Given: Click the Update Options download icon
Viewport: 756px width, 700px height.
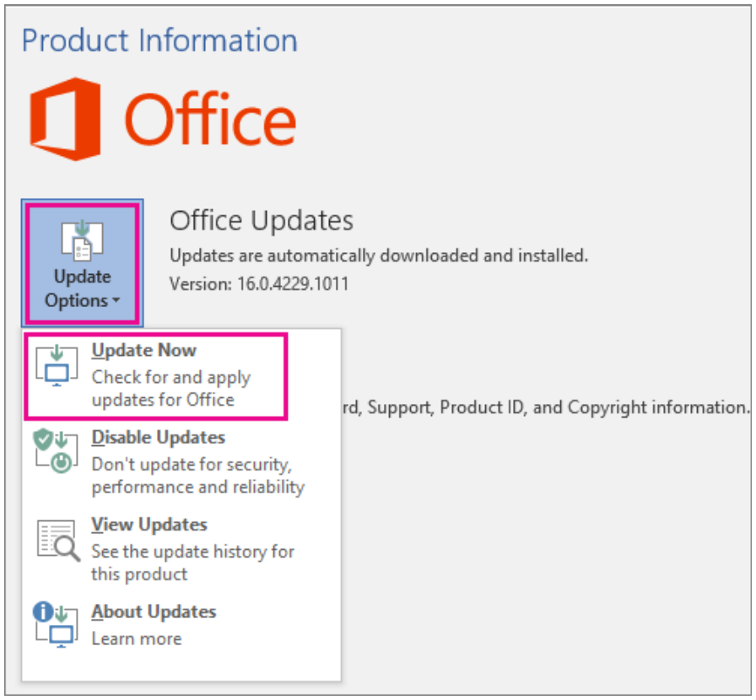Looking at the screenshot, I should [83, 240].
